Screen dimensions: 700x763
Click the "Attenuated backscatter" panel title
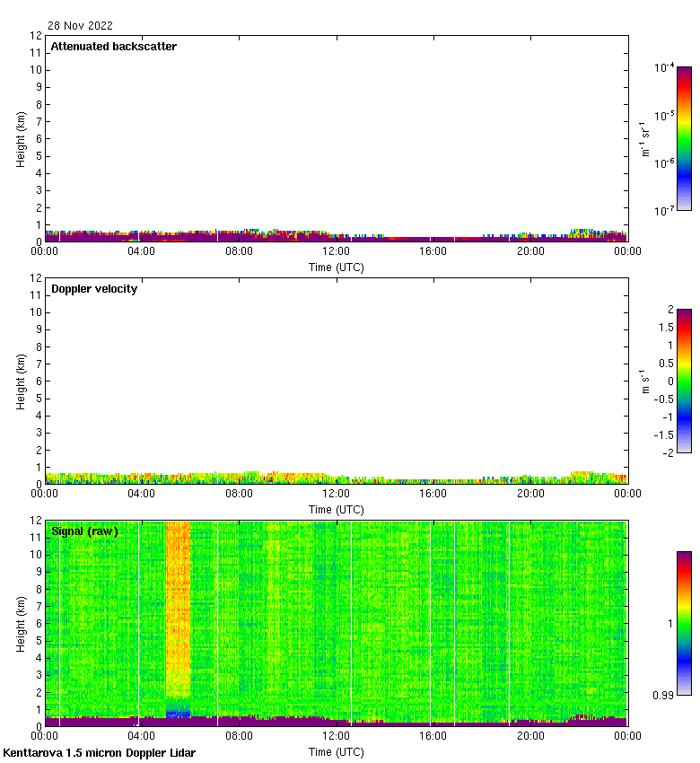(x=114, y=47)
